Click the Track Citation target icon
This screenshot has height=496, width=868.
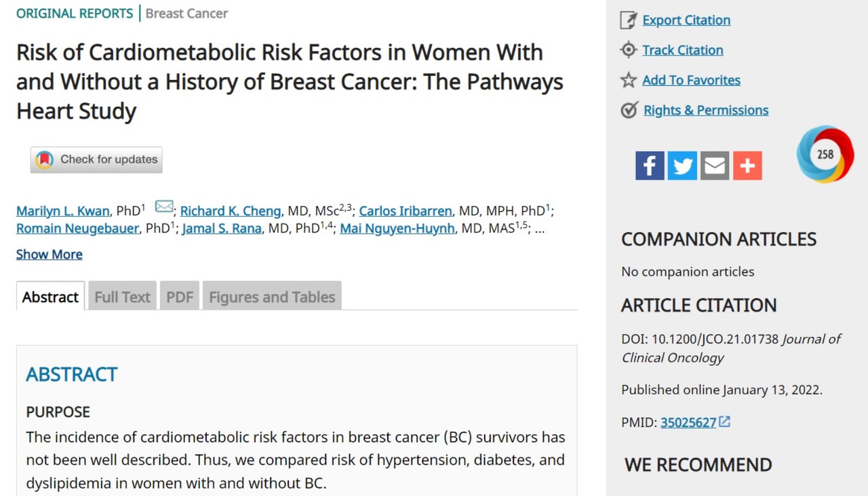629,50
